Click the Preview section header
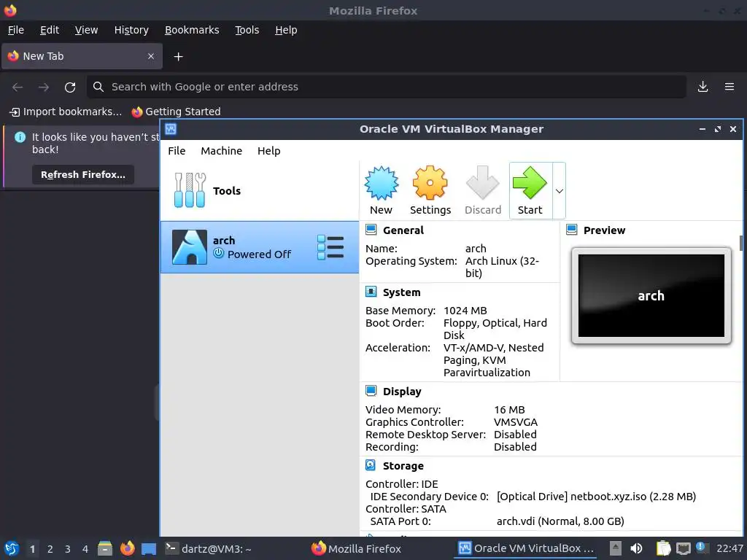747x560 pixels. coord(604,230)
